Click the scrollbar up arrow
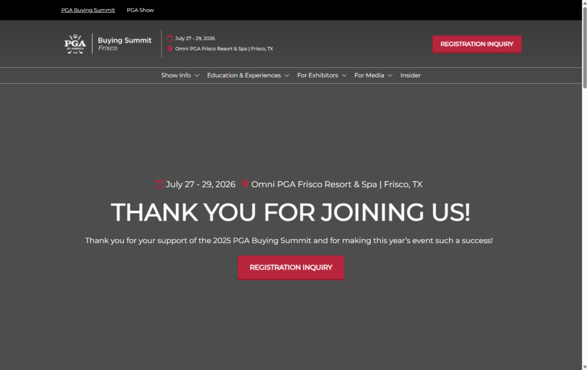588x370 pixels. tap(585, 3)
